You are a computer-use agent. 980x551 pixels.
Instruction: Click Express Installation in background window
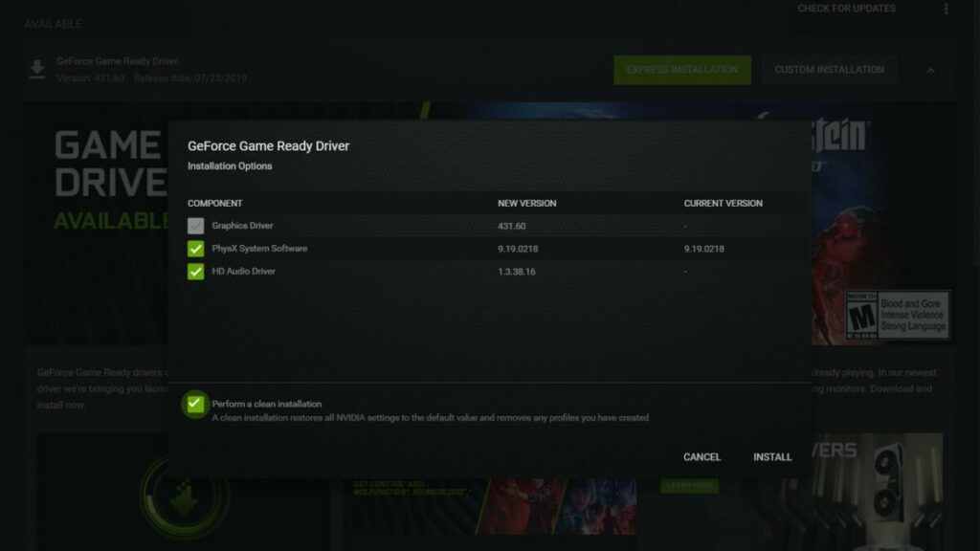point(681,70)
